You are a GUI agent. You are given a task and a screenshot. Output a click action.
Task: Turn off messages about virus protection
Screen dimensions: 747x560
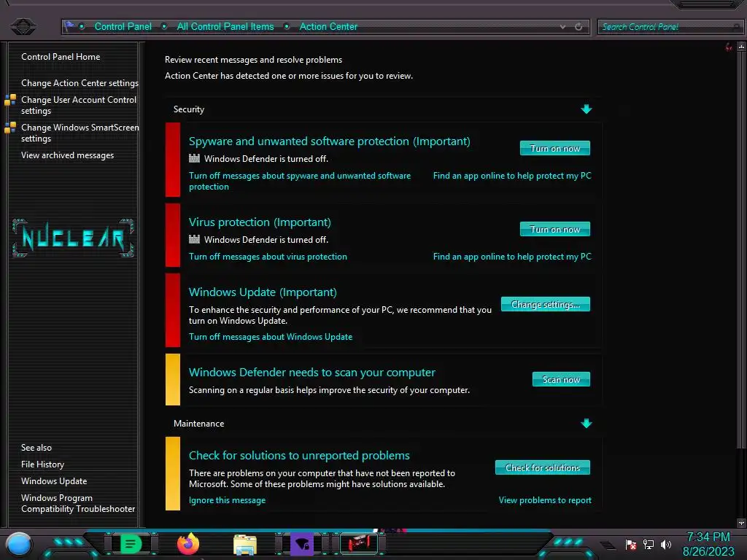click(x=268, y=257)
